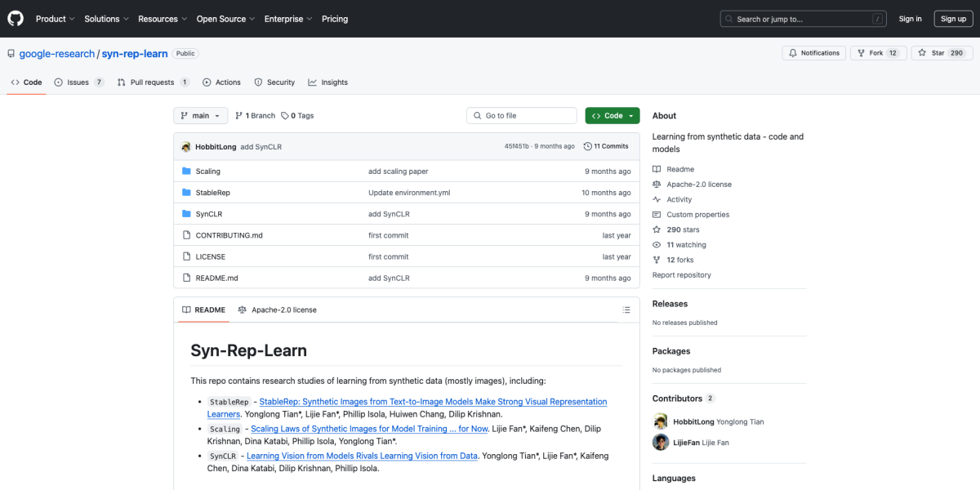Open the Solutions navigation menu
Image resolution: width=980 pixels, height=490 pixels.
[106, 19]
